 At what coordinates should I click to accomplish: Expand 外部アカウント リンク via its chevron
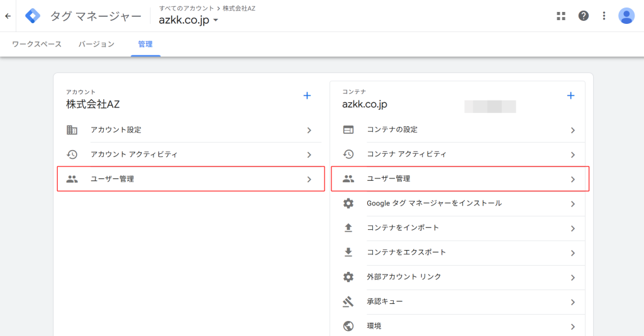point(572,278)
